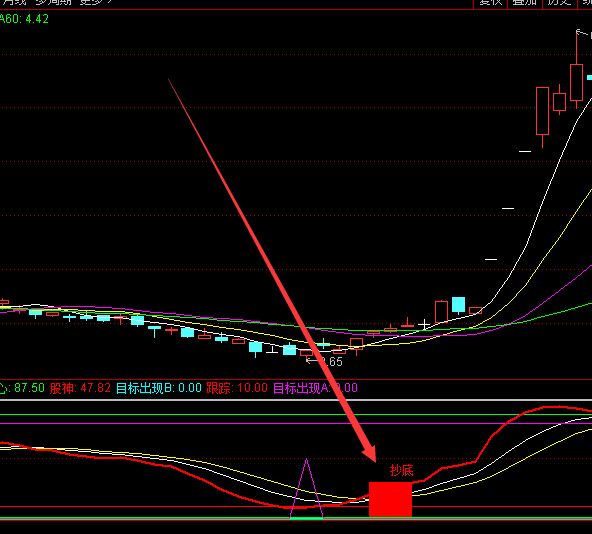The height and width of the screenshot is (534, 592).
Task: Click the 跟踪: 10.00 indicator label
Action: (x=237, y=388)
